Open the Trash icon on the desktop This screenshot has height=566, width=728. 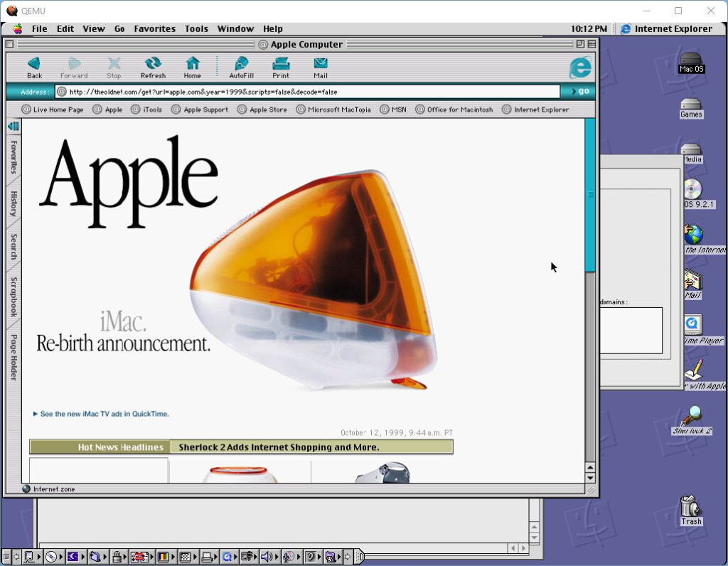coord(690,508)
